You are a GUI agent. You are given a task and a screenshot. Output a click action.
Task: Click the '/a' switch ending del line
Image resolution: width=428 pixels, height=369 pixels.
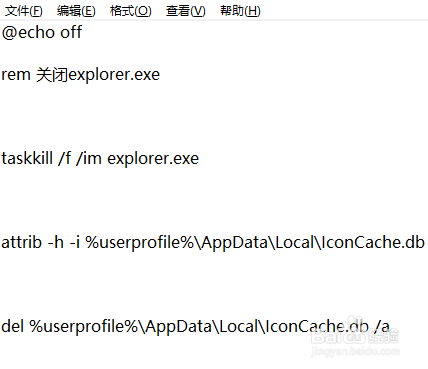382,326
